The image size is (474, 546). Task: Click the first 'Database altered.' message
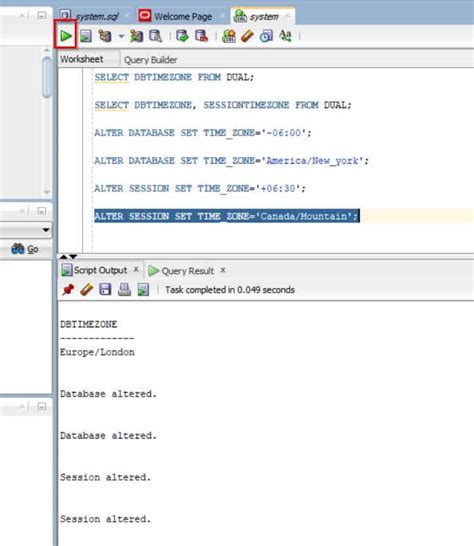point(108,394)
